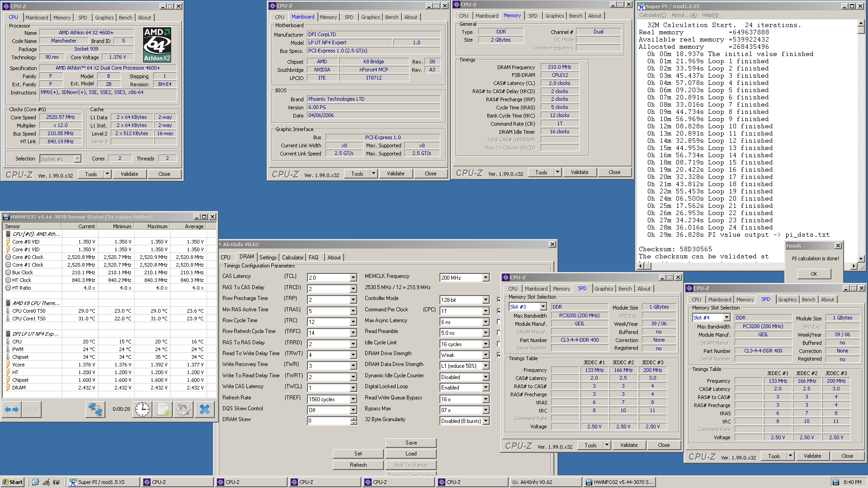Click the camera icon in quick launch
The height and width of the screenshot is (488, 868).
(57, 482)
